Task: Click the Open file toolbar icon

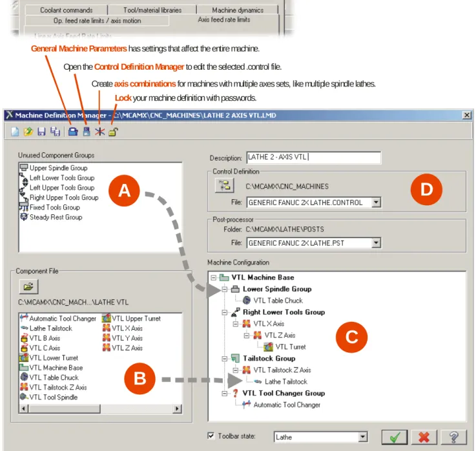Action: point(28,132)
